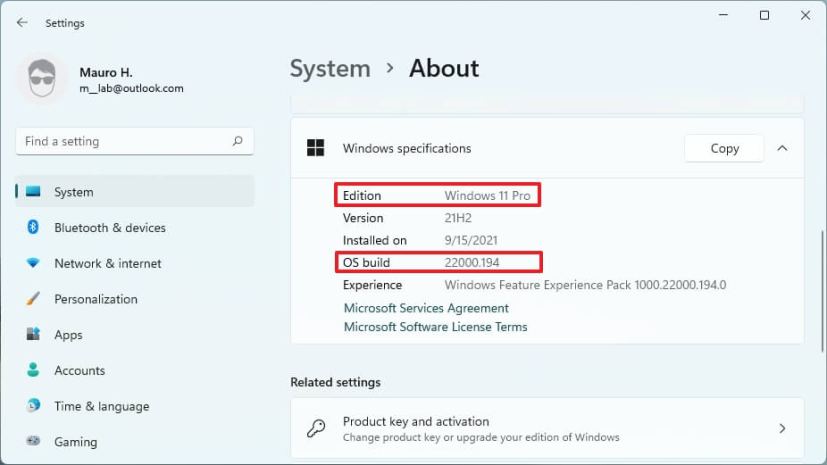Click the Find a setting search box
The image size is (827, 465).
pos(134,141)
